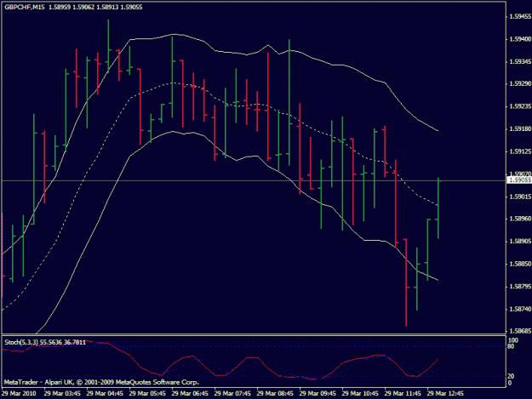Click the 1.59455 price scale label
Image resolution: width=532 pixels, height=399 pixels.
point(520,17)
